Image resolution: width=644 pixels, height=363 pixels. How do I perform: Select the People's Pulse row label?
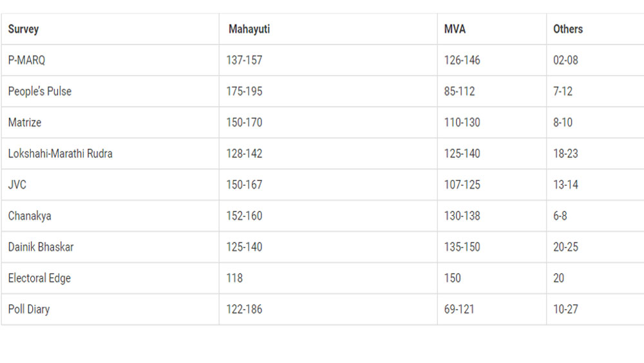pyautogui.click(x=39, y=92)
